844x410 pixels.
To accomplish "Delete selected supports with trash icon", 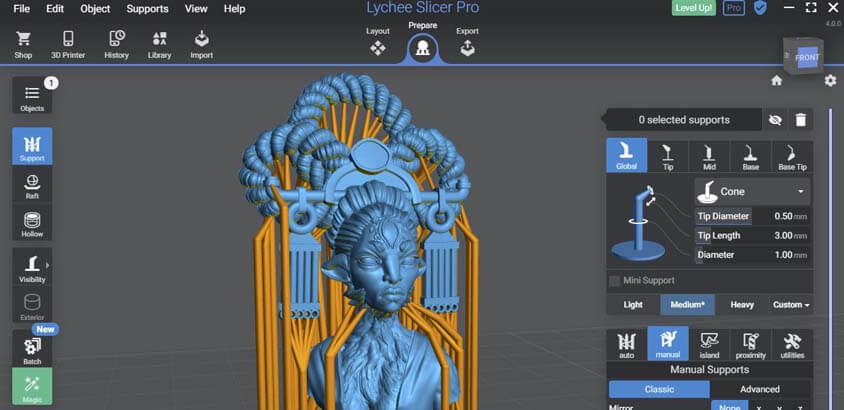I will 801,120.
